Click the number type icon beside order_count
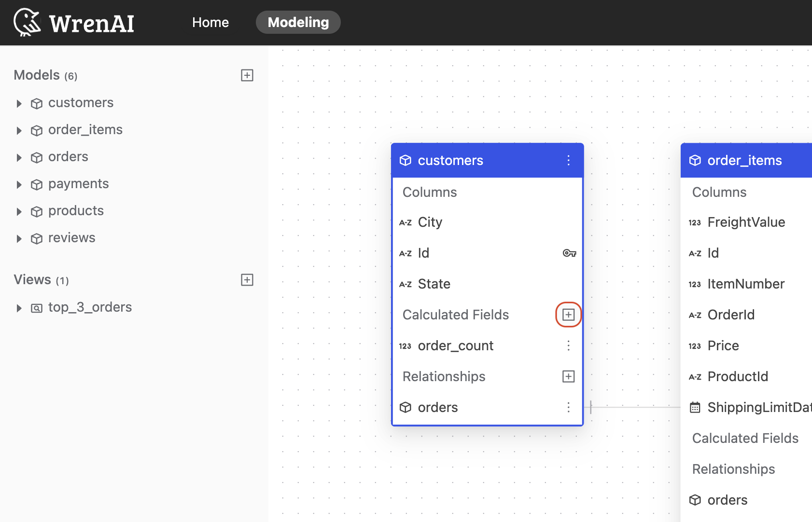 coord(405,346)
